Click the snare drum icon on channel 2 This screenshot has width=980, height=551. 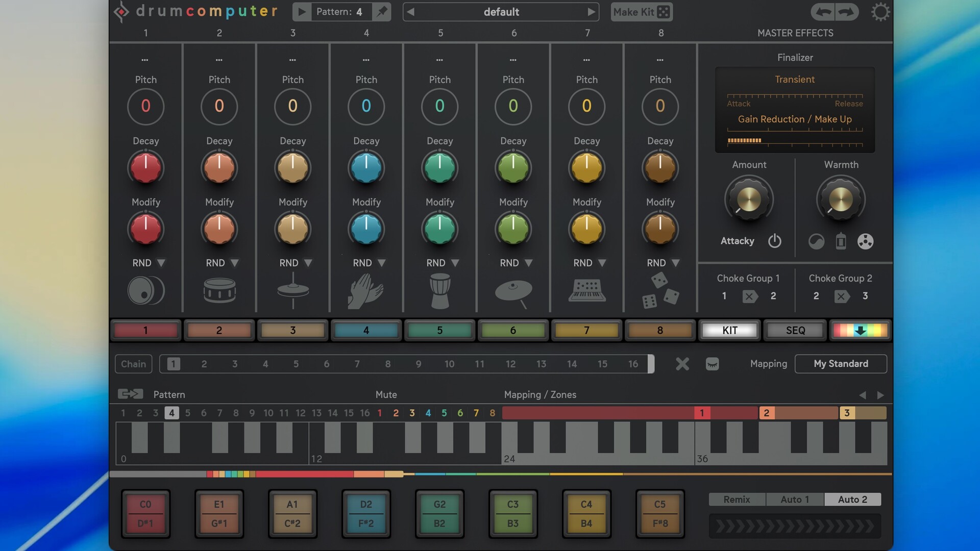219,291
